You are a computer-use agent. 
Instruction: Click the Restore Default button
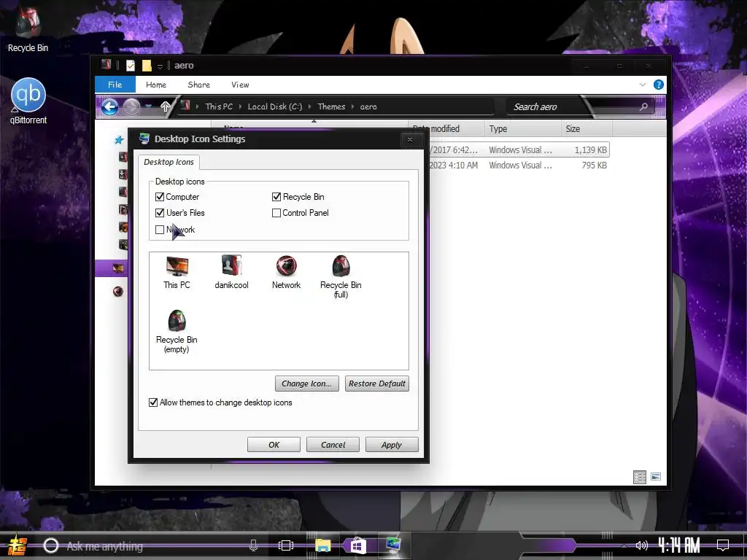click(x=377, y=384)
